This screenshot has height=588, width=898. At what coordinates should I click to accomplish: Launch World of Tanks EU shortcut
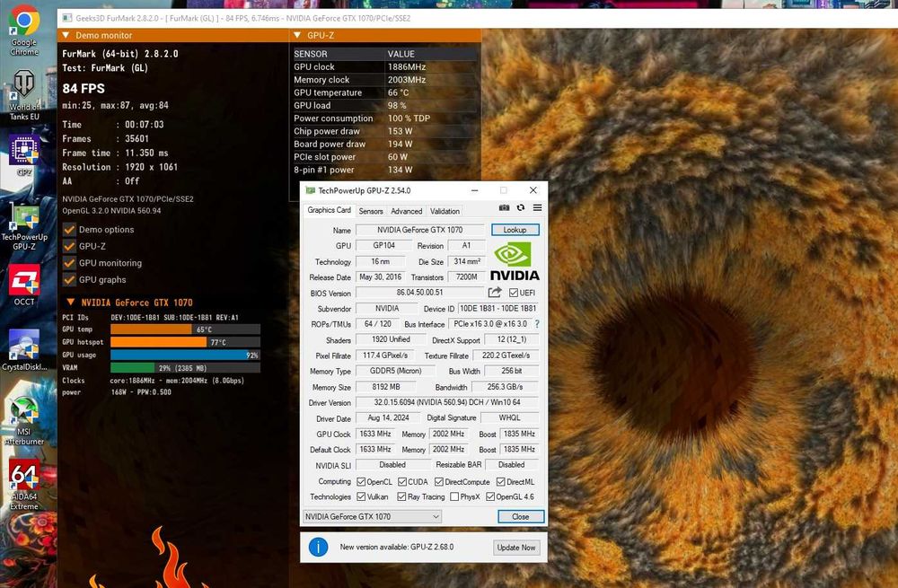[x=24, y=96]
